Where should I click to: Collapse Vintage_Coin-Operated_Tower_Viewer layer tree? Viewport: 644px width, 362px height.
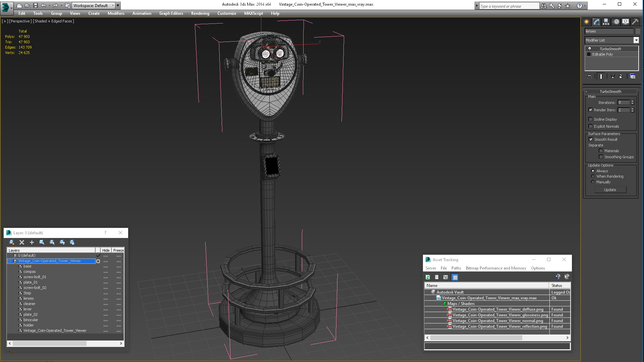pyautogui.click(x=10, y=261)
